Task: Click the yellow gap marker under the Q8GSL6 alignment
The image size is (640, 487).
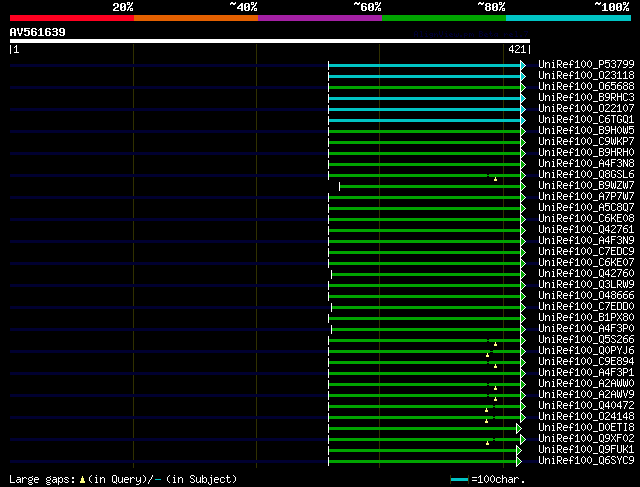Action: (496, 179)
